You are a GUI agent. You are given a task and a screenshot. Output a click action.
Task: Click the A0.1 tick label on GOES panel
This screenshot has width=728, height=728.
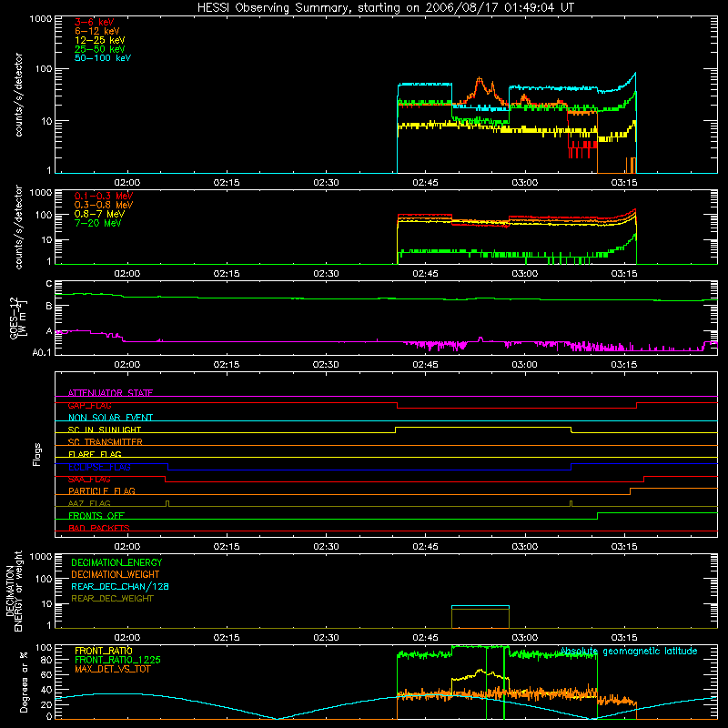click(x=41, y=352)
